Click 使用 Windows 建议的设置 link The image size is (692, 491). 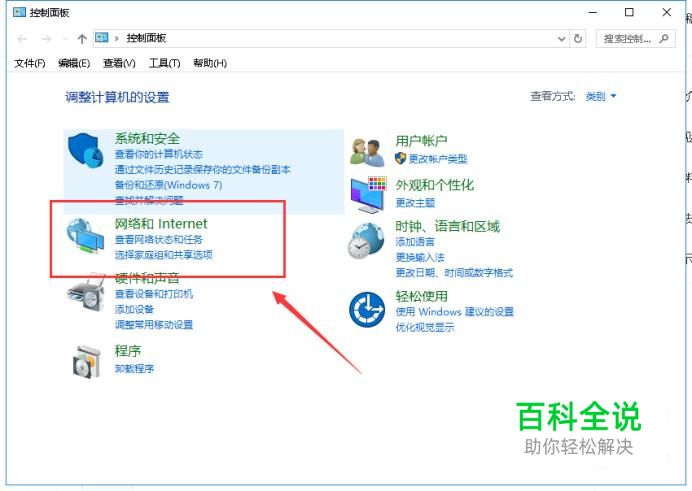[455, 312]
